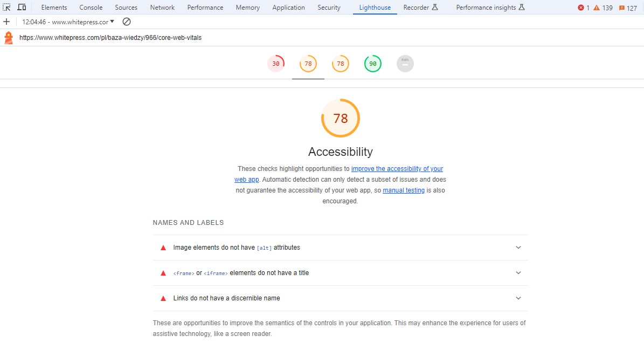Select the green 90 SEO score gauge

[x=373, y=64]
